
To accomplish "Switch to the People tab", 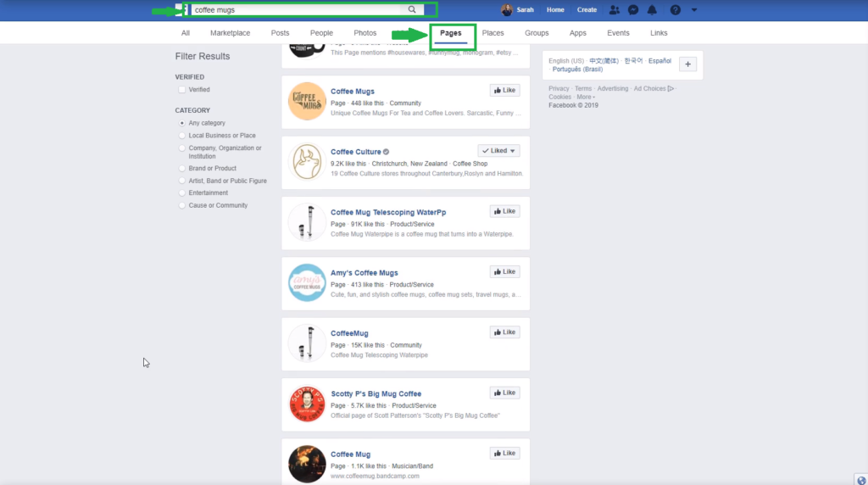I will [x=321, y=33].
